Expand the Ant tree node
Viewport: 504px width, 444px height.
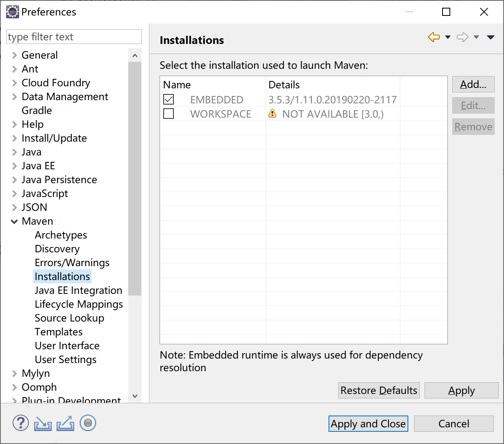(15, 69)
